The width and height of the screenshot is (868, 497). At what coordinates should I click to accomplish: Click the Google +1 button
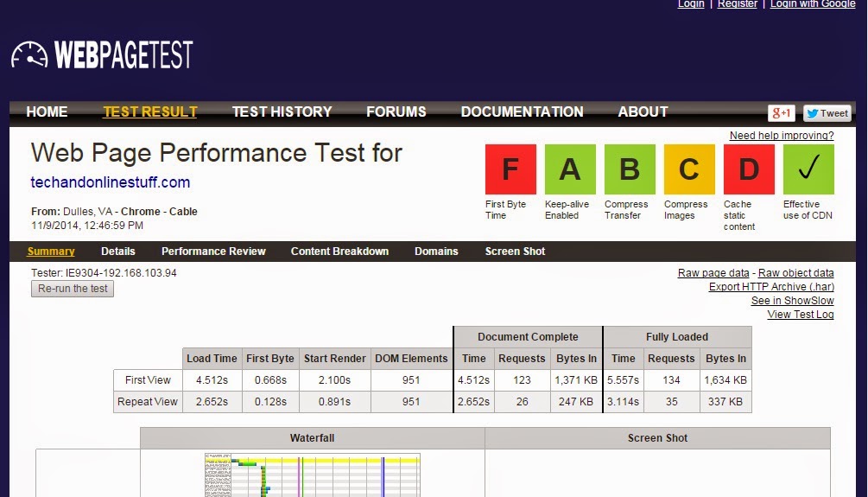(781, 113)
